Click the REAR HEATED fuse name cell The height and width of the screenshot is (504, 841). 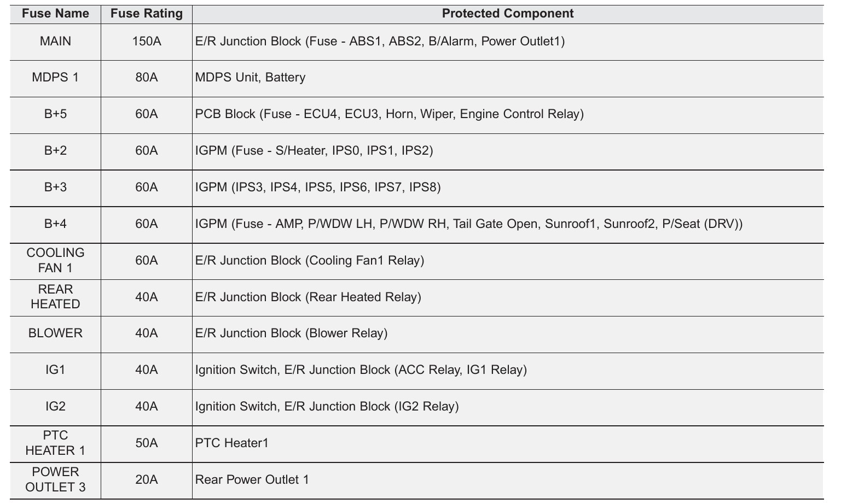tap(55, 297)
